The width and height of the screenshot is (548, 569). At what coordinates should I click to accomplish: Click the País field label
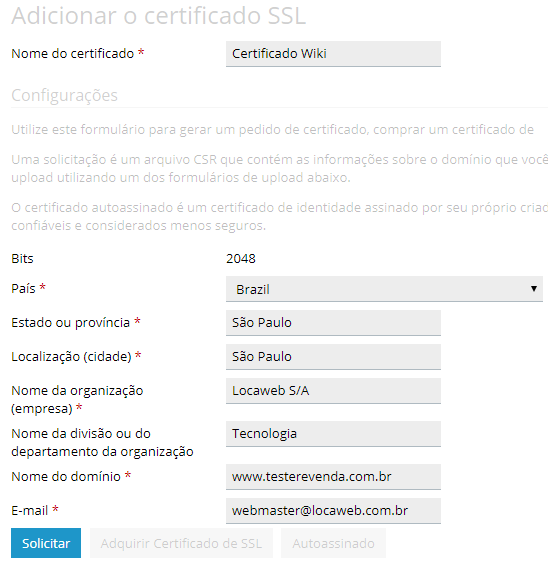[23, 289]
